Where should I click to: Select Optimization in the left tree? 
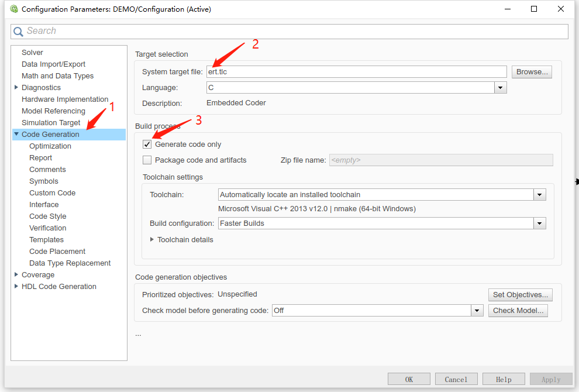(50, 146)
